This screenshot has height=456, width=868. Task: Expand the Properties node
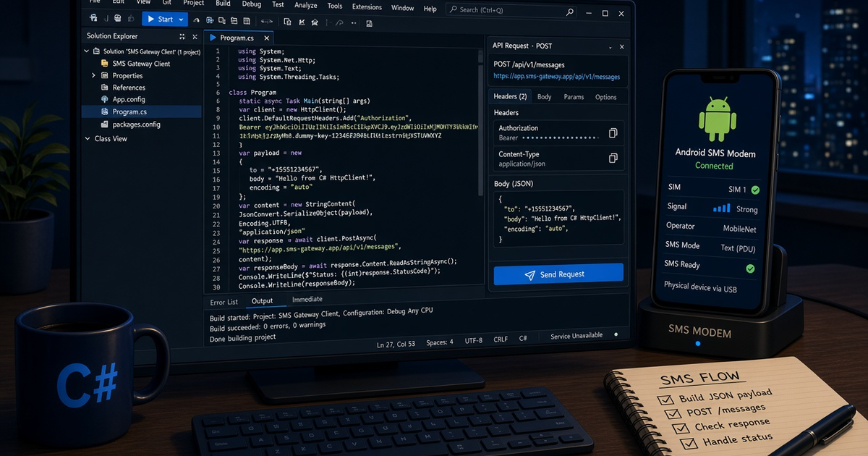click(93, 75)
